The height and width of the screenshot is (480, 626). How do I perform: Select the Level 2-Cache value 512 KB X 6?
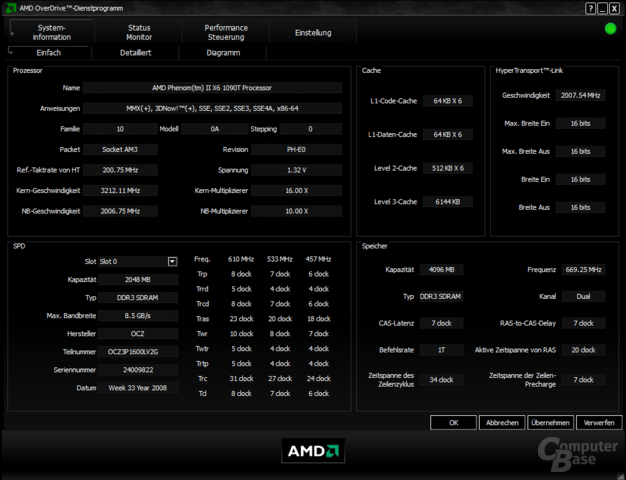click(448, 168)
